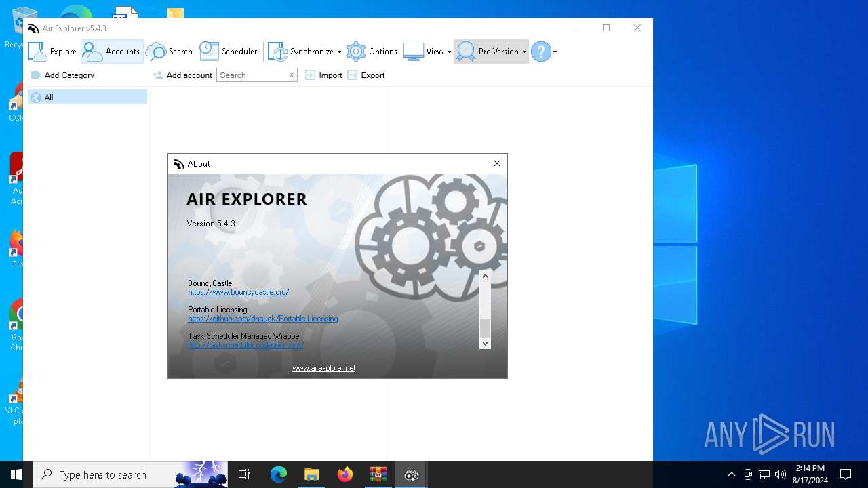The image size is (868, 488).
Task: Import accounts
Action: (323, 75)
